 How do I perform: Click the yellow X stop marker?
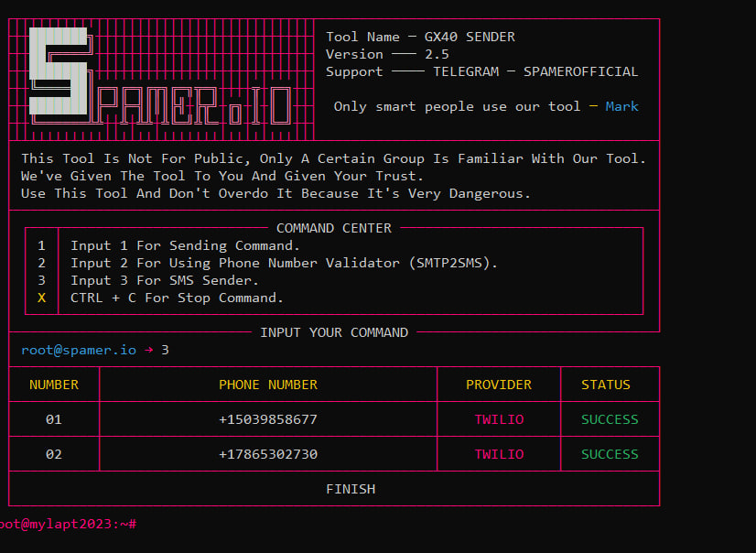click(41, 298)
